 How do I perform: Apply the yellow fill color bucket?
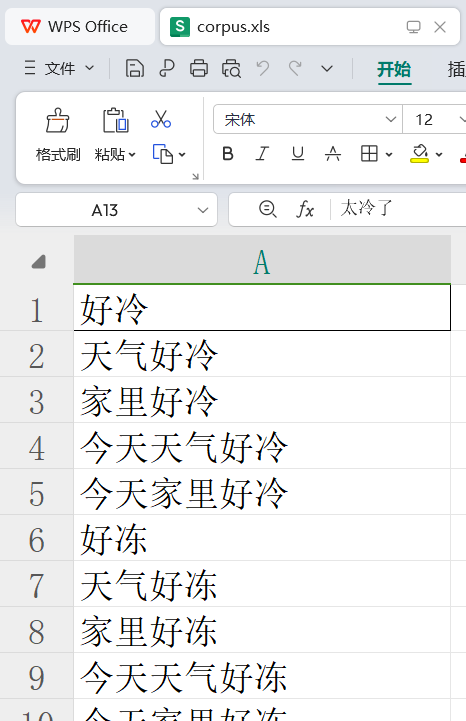(x=420, y=153)
